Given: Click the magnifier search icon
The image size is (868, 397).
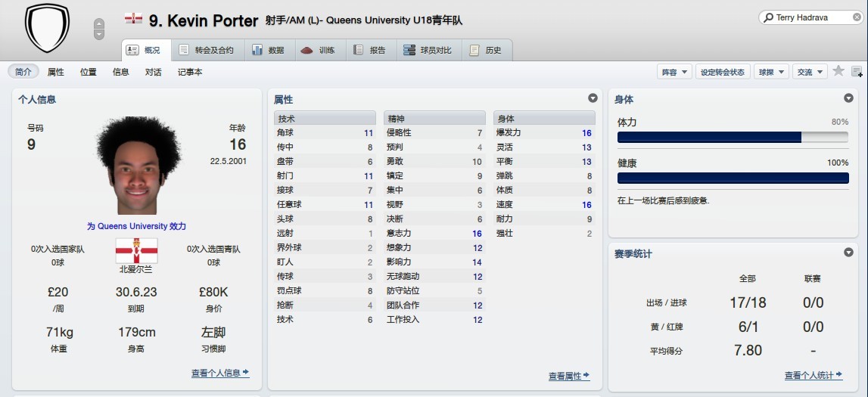Looking at the screenshot, I should [769, 17].
